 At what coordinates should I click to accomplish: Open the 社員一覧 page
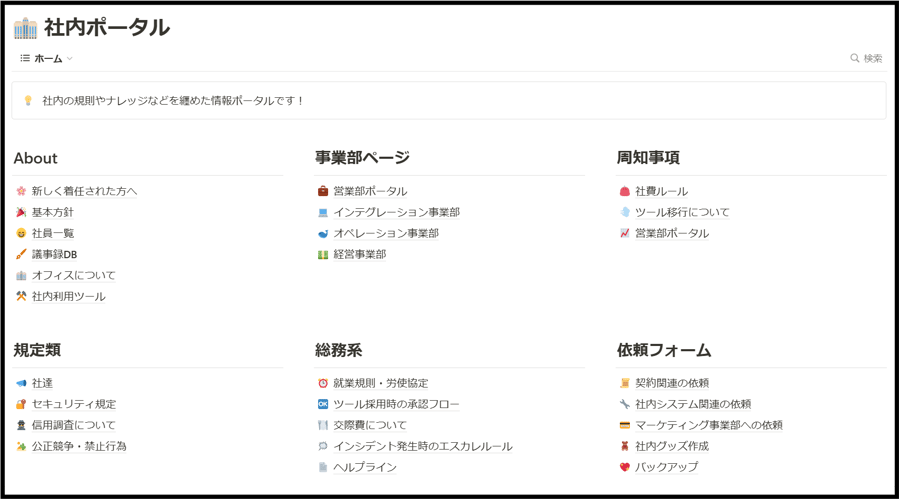tap(53, 233)
